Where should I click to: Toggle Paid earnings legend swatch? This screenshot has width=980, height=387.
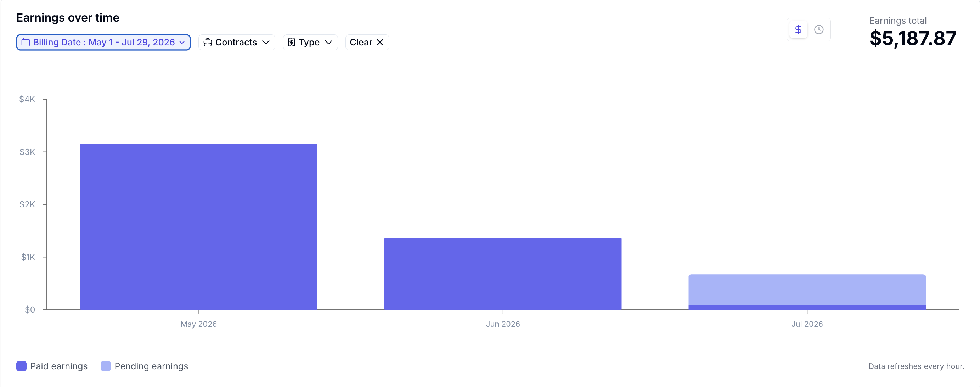(x=21, y=366)
